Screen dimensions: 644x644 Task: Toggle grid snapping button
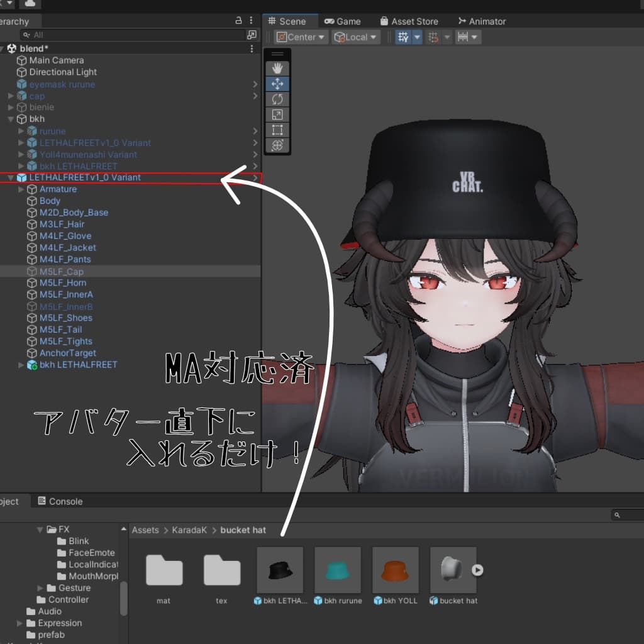tap(403, 37)
